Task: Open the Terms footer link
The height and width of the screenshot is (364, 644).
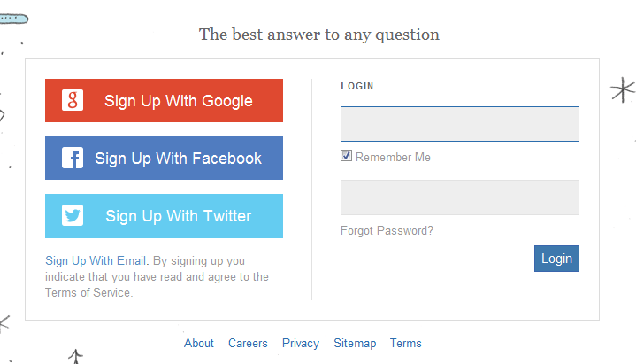Action: click(x=406, y=344)
